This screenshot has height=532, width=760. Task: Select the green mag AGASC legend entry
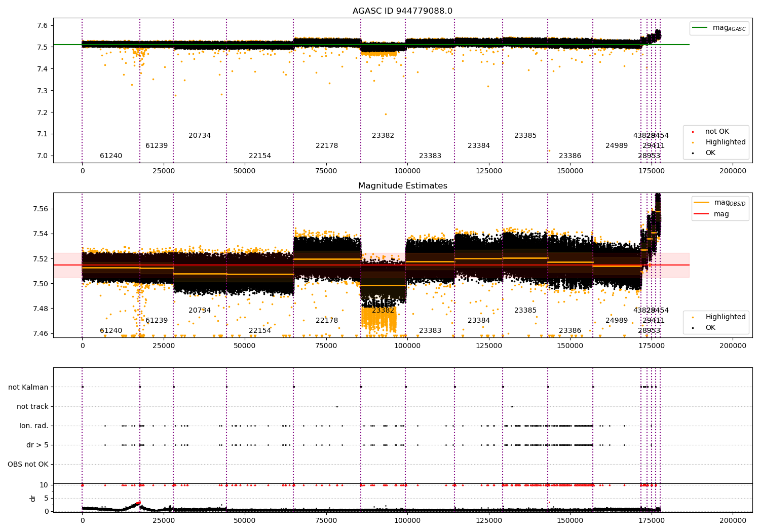pos(719,28)
